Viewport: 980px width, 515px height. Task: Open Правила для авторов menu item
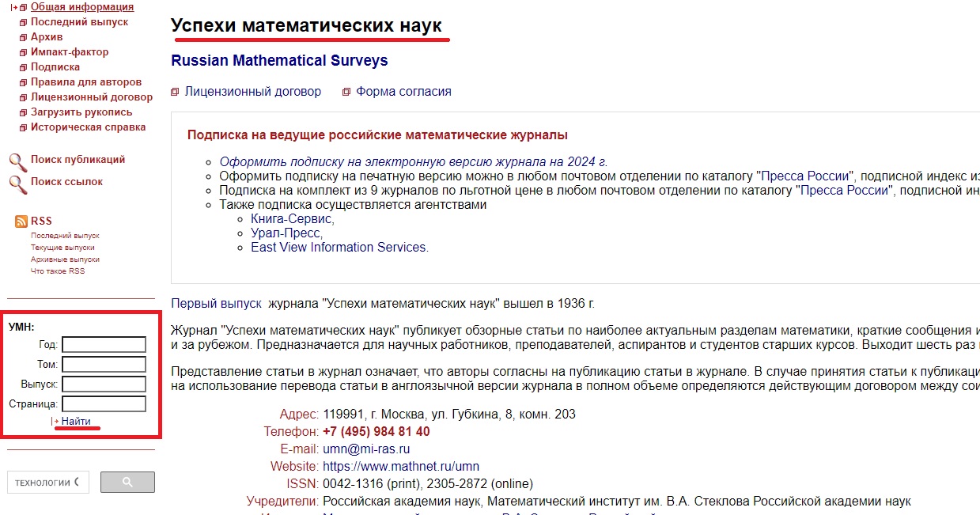pyautogui.click(x=86, y=82)
